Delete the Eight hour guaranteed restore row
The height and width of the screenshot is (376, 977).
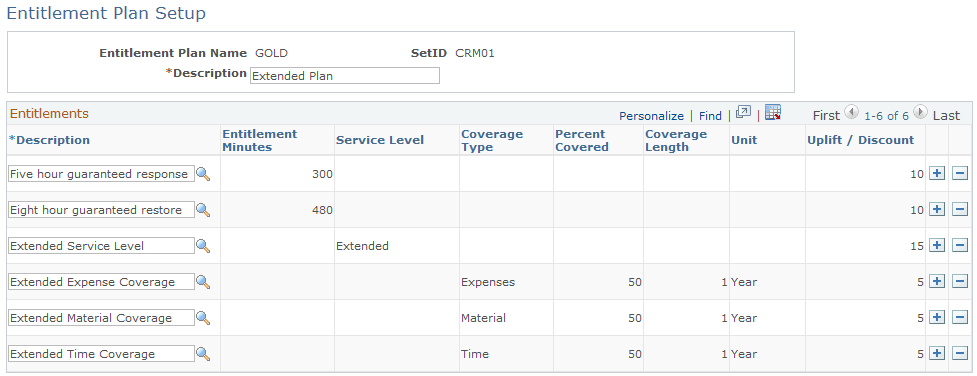click(960, 210)
